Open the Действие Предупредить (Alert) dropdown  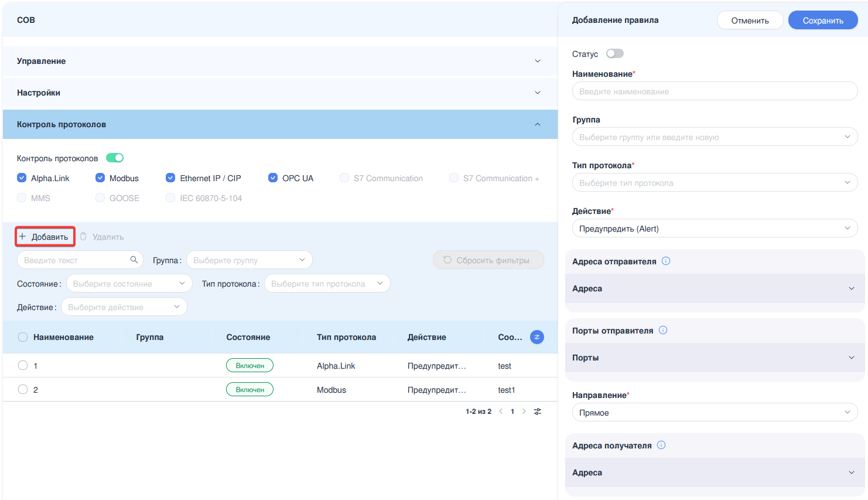click(x=715, y=229)
